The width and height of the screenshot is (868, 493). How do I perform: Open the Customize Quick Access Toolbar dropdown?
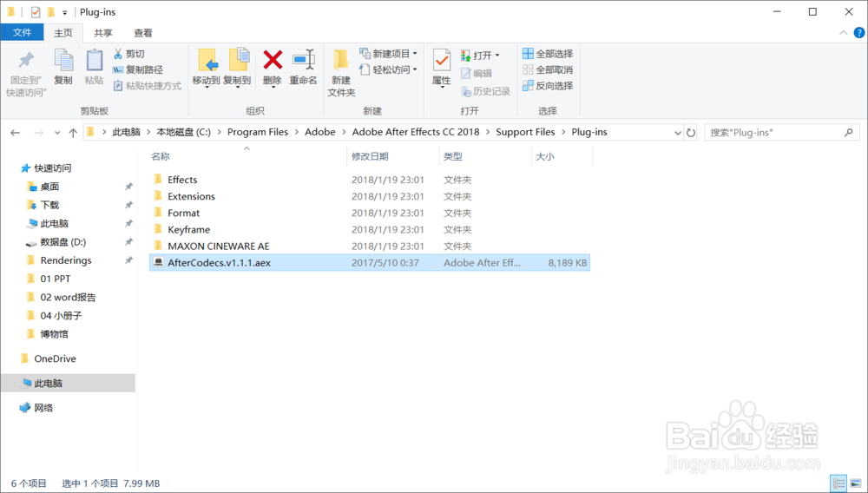coord(65,13)
